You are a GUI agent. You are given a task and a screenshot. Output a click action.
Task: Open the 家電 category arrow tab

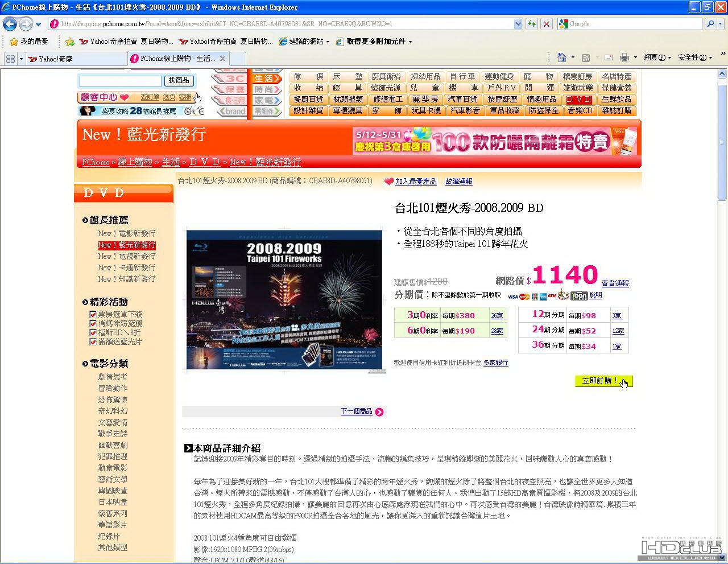point(267,100)
